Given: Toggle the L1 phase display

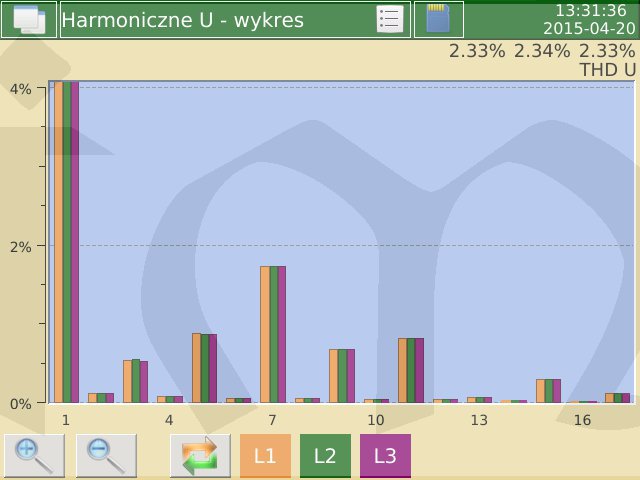Looking at the screenshot, I should click(265, 456).
